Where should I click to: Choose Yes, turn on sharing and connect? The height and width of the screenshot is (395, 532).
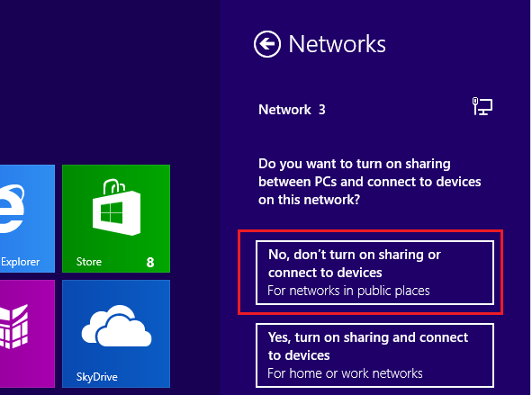point(374,355)
